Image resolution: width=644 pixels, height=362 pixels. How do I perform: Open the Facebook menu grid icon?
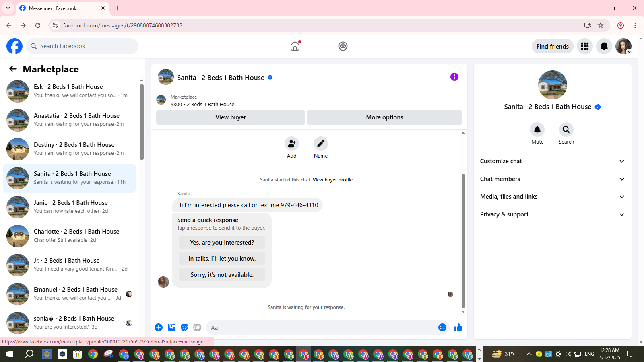tap(585, 46)
